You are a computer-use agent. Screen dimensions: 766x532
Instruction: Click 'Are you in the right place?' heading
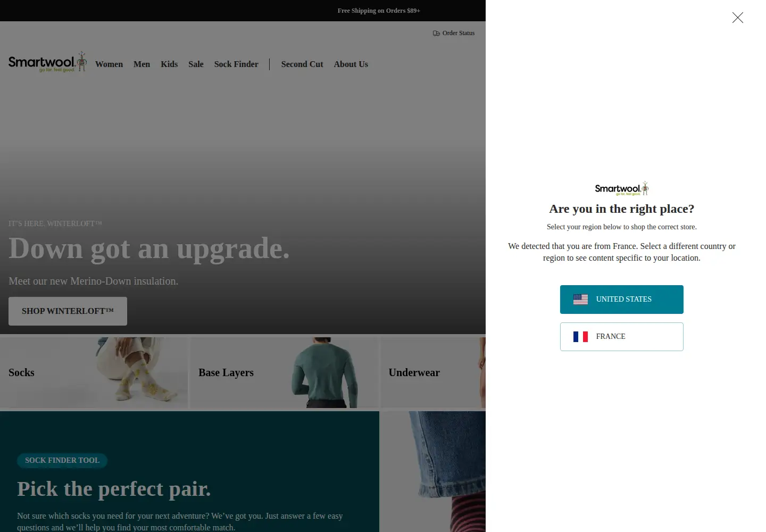coord(621,209)
